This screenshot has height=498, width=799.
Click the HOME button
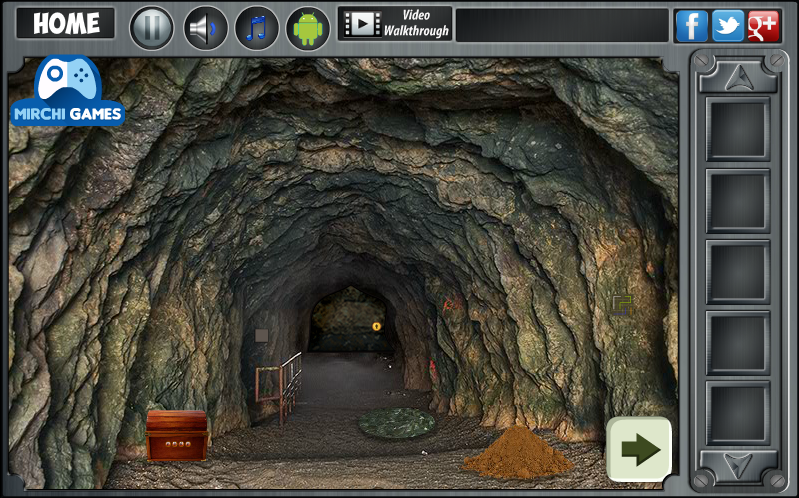[x=66, y=23]
